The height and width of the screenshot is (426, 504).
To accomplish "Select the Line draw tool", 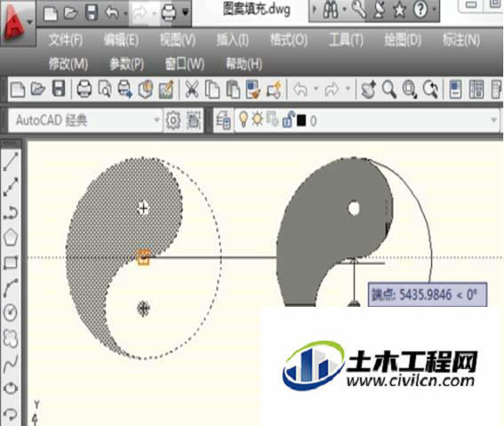I will click(x=11, y=161).
